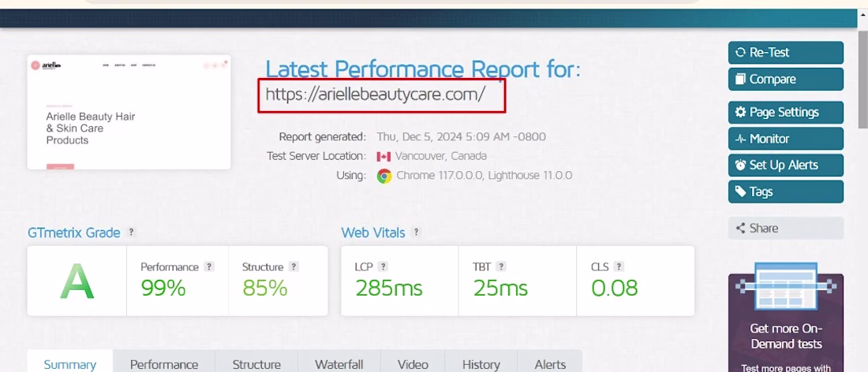Click the Get more On-Demand tests promo
This screenshot has height=372, width=868.
[785, 323]
